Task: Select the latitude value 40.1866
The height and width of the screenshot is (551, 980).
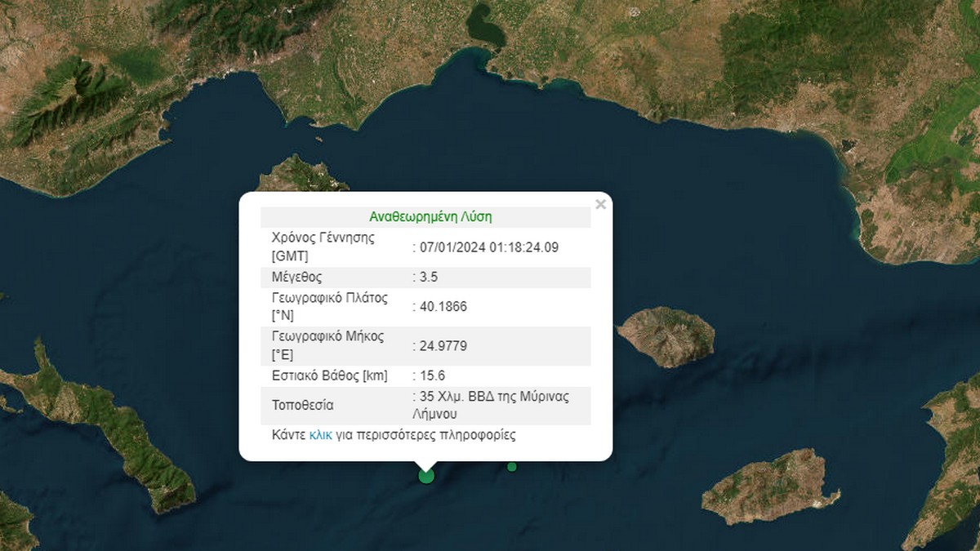Action: tap(443, 306)
